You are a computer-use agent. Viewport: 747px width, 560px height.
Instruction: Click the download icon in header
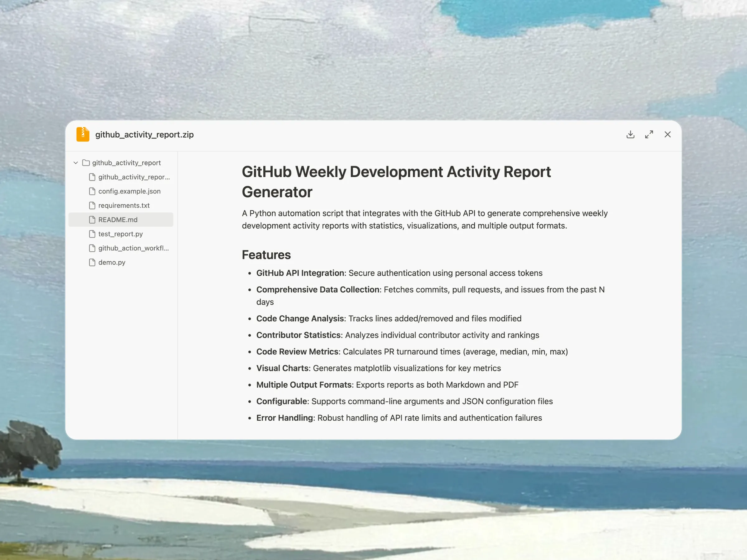630,134
